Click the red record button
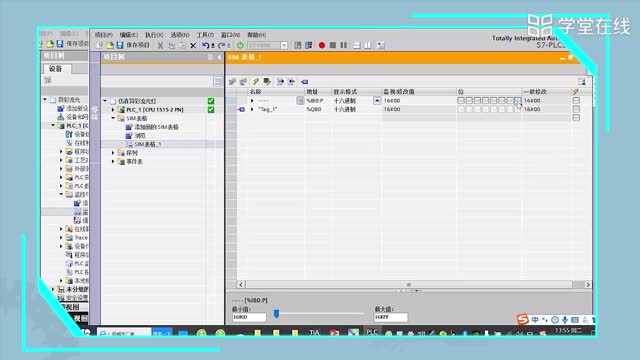 (x=322, y=45)
